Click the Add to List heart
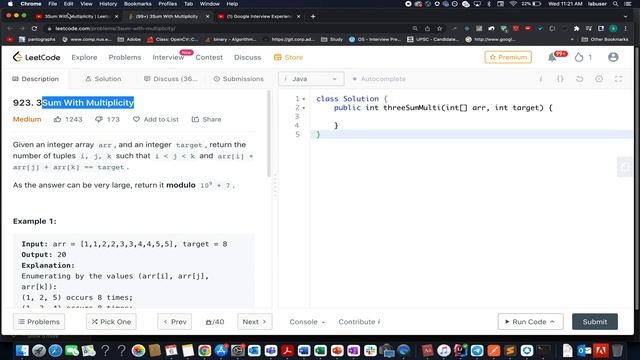Screen dimensions: 640x360 tap(136, 119)
